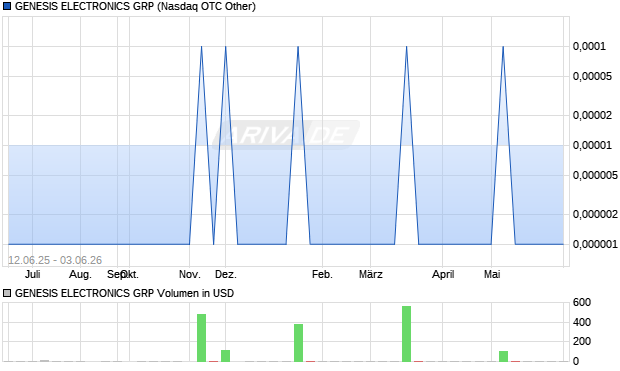
Task: Click the 600 volume axis label
Action: (x=582, y=302)
